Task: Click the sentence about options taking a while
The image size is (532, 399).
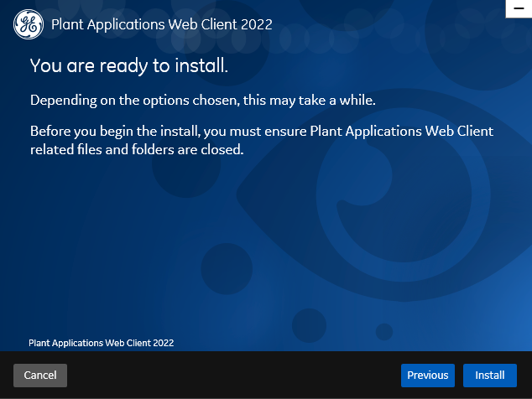Action: [x=203, y=101]
